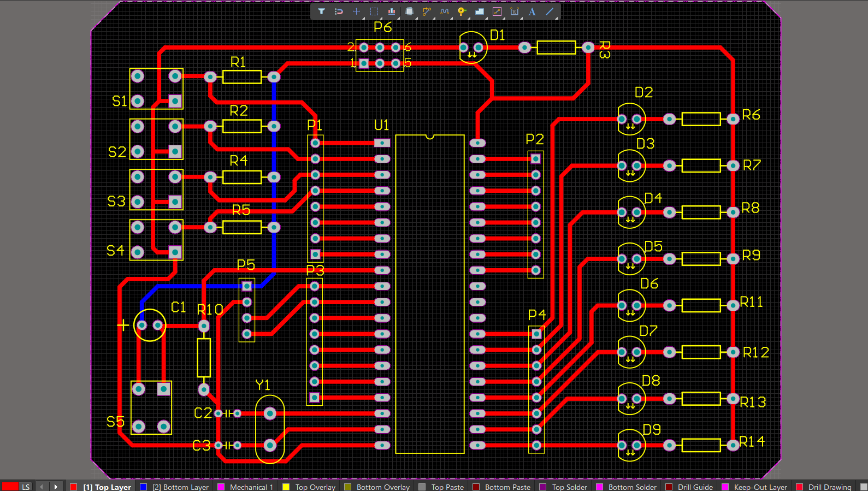This screenshot has height=491, width=868.
Task: Select the S5 switch designator
Action: 115,422
